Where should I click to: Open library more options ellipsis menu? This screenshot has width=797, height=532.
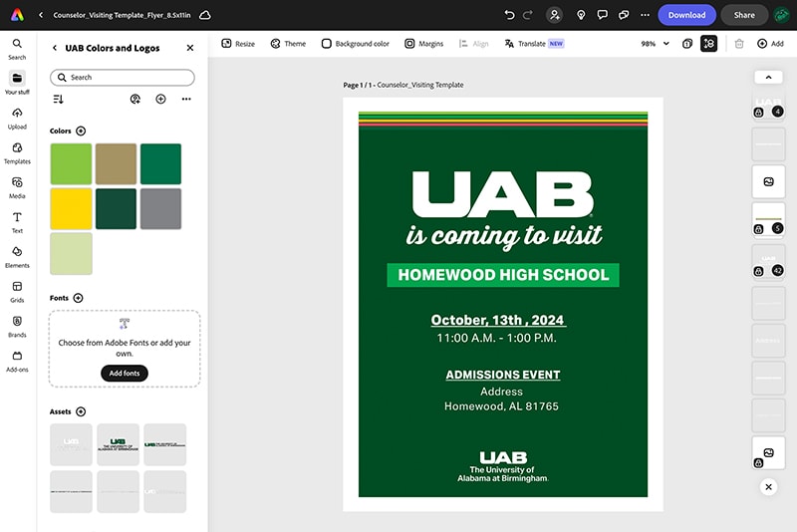186,100
